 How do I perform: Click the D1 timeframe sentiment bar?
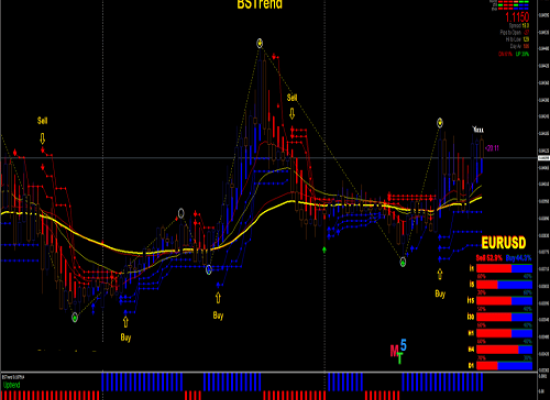504,366
